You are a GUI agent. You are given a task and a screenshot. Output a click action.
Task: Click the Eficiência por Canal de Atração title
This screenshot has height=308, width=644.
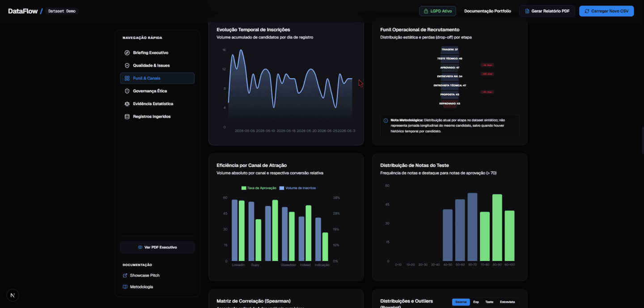(252, 165)
